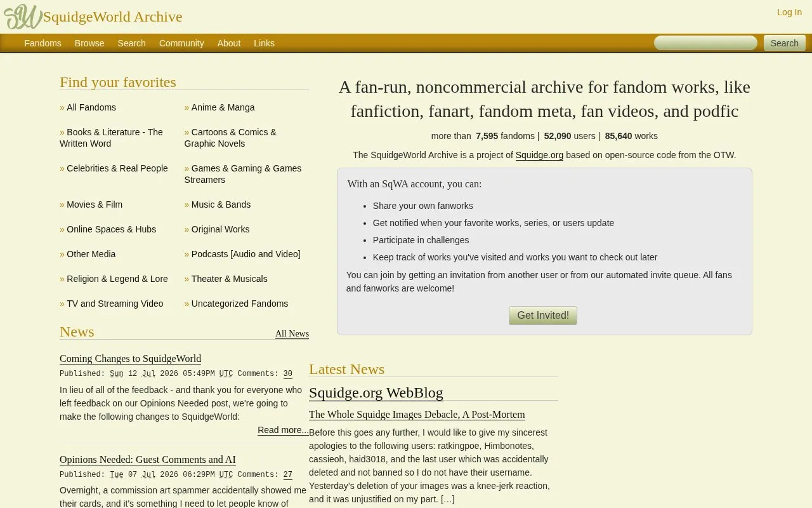This screenshot has height=508, width=812.
Task: Click the Search button beside the search field
Action: click(784, 43)
